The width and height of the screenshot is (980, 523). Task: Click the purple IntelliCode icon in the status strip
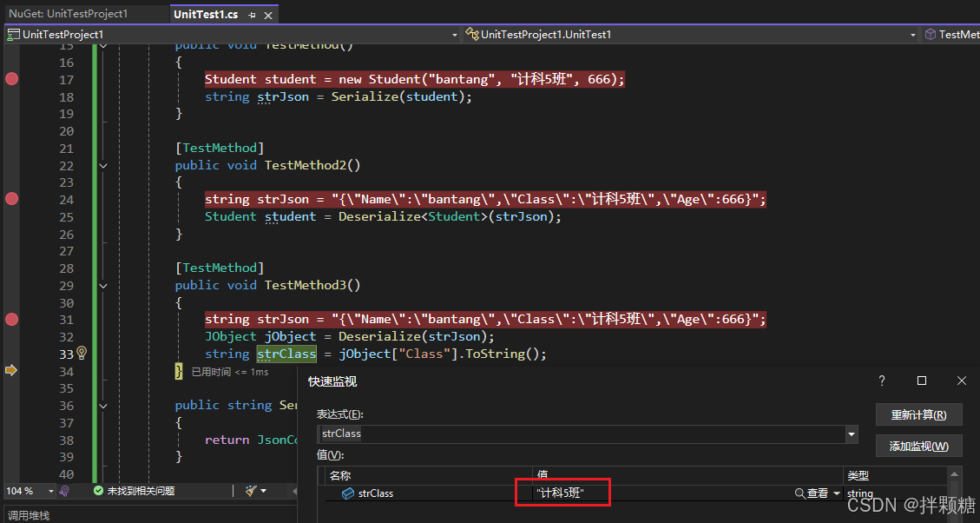point(63,492)
